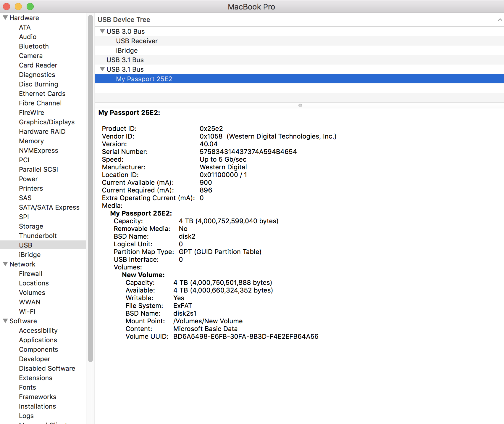
Task: Select SAS in the sidebar
Action: coord(25,198)
